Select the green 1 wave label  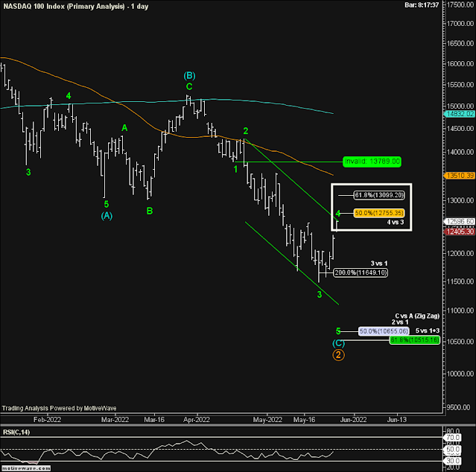235,169
